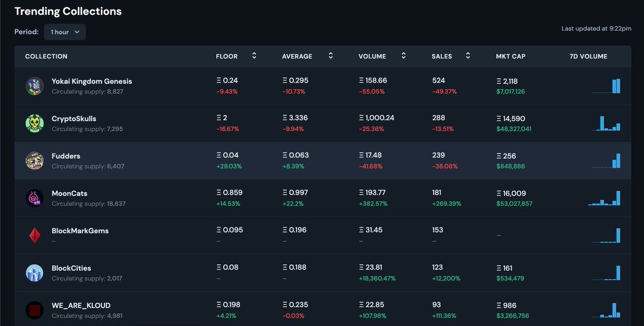Screen dimensions: 644x326
Task: Open the WE_ARE_KLOUD collection
Action: (x=81, y=306)
